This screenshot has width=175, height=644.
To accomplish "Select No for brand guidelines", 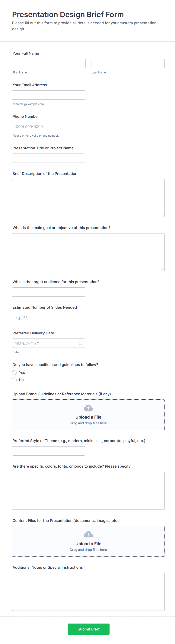I will coord(14,380).
